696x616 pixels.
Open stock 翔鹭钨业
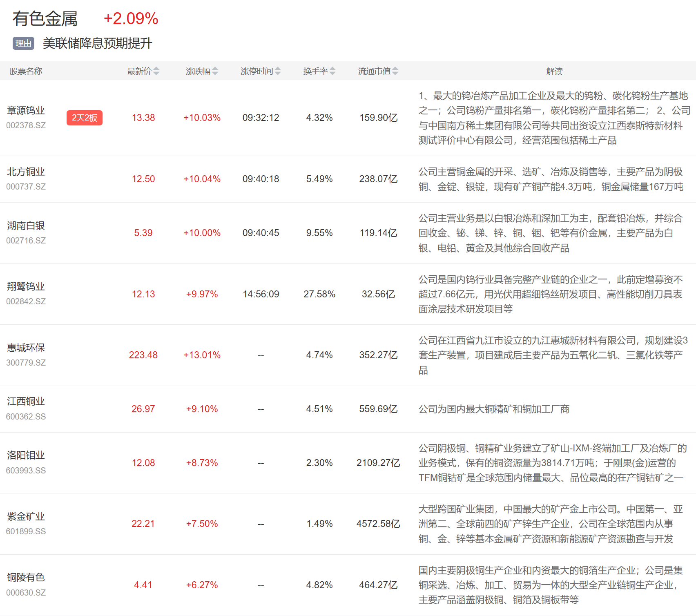tap(26, 286)
